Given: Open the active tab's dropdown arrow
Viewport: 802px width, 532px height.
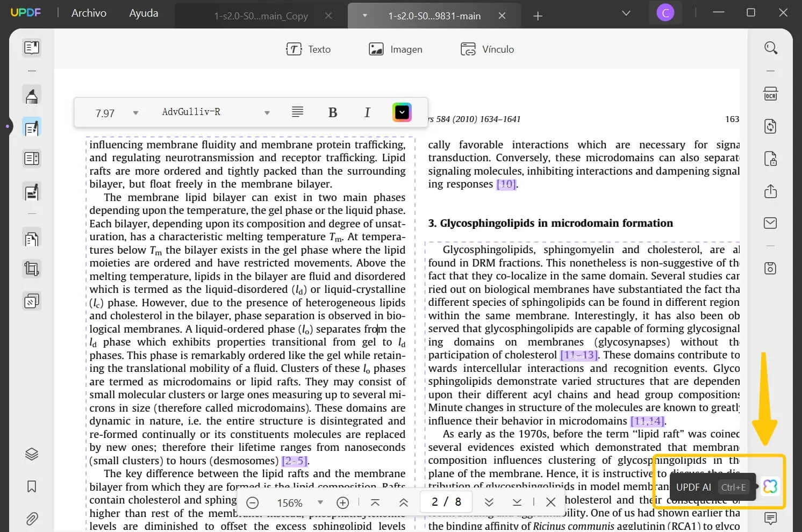Looking at the screenshot, I should (x=365, y=16).
